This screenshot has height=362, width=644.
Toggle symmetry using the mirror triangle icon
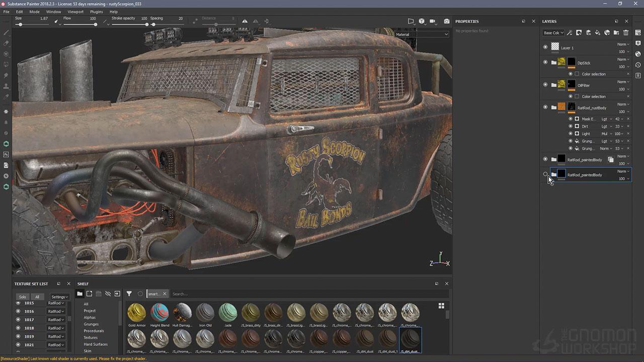pyautogui.click(x=245, y=21)
